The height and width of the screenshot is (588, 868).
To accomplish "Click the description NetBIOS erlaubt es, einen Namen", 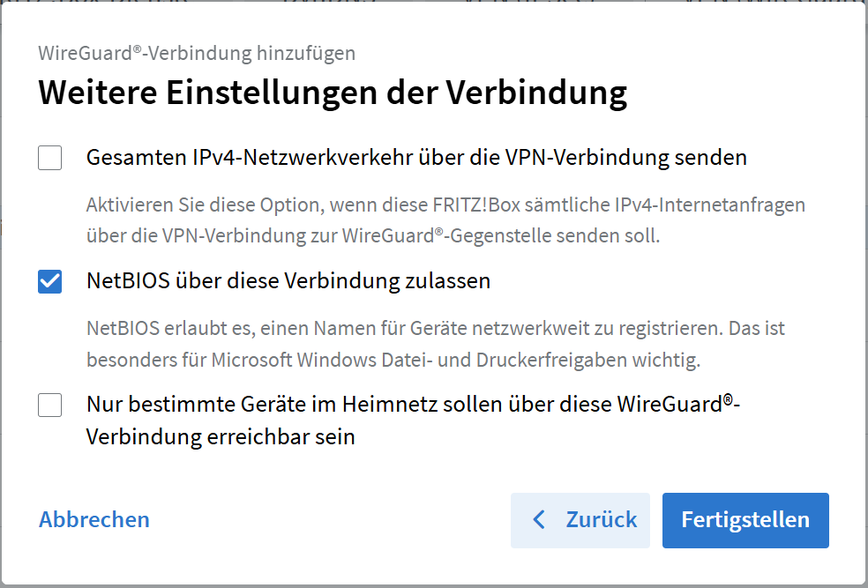I will tap(436, 328).
